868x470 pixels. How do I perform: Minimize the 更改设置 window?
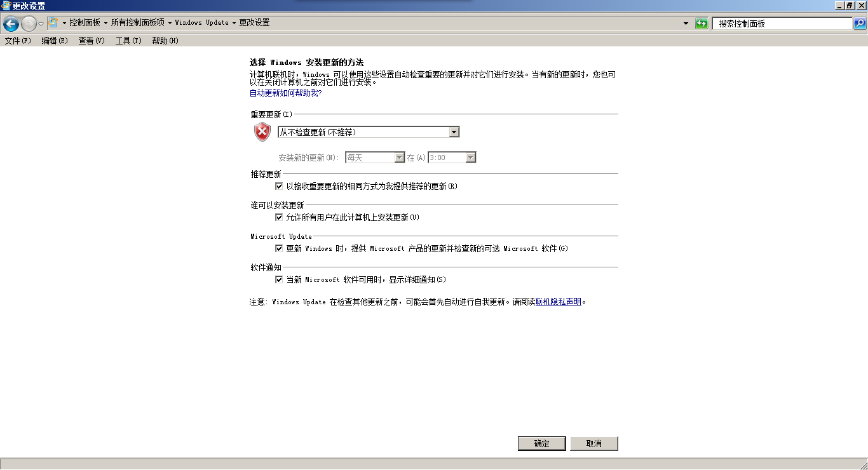tap(839, 5)
